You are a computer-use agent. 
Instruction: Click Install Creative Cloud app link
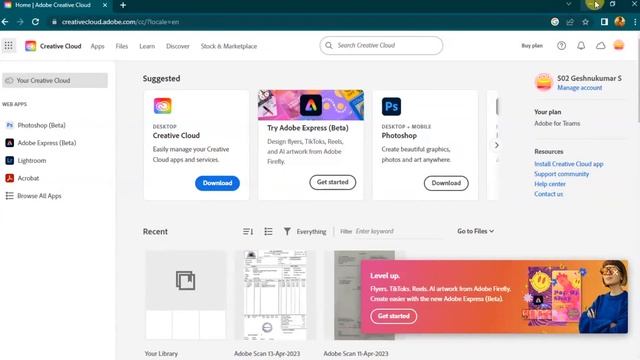pyautogui.click(x=569, y=164)
